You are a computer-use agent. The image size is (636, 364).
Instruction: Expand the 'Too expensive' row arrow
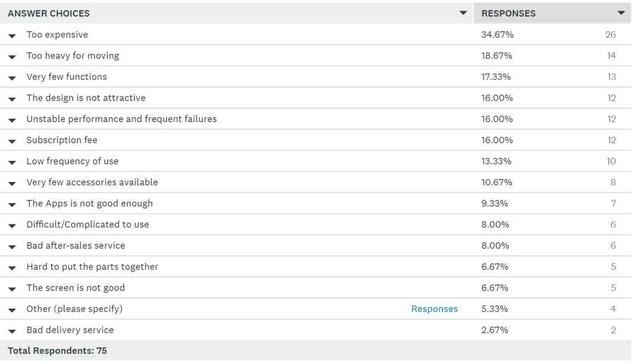pos(12,36)
